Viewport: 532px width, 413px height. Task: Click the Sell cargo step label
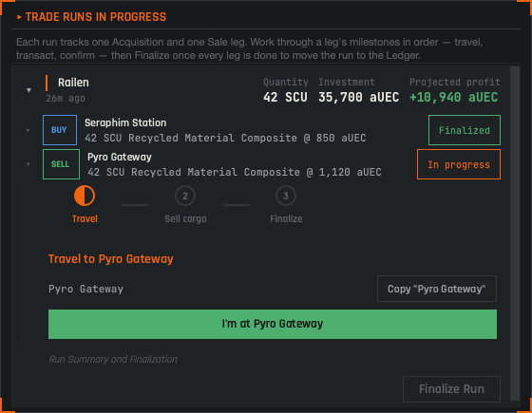coord(185,219)
